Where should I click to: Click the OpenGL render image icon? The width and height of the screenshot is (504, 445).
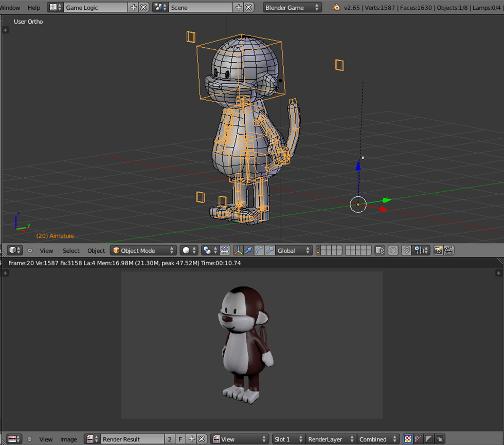click(x=438, y=250)
